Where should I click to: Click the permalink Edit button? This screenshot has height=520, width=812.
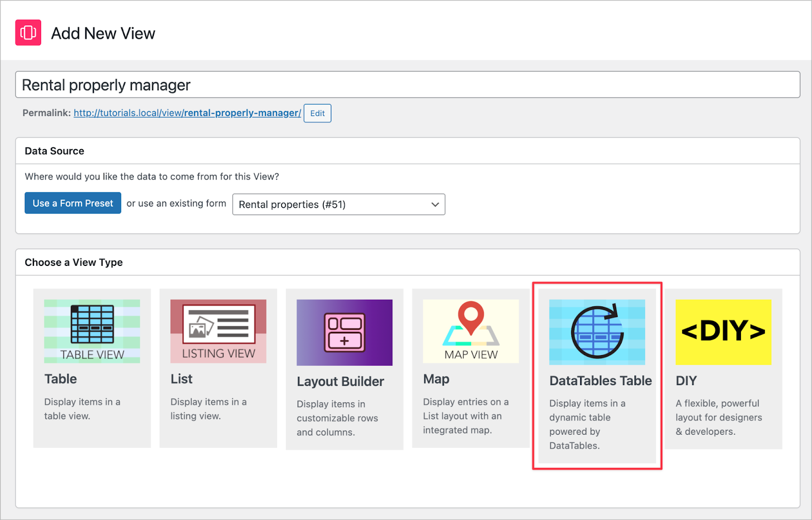317,113
